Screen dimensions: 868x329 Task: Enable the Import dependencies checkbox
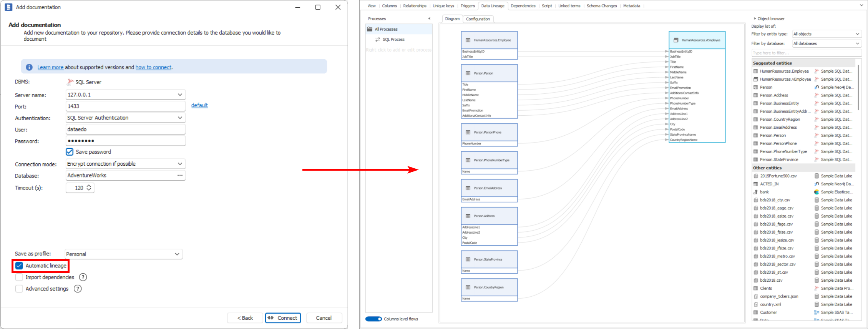click(x=19, y=277)
